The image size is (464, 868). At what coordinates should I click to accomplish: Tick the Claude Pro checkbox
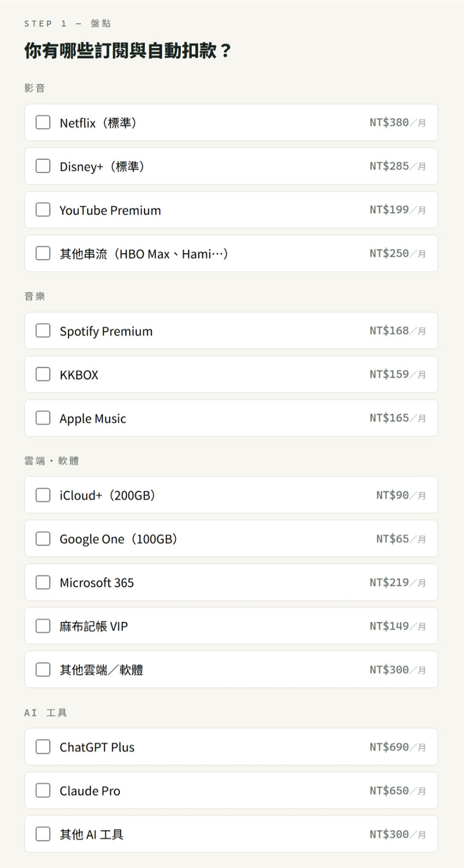pyautogui.click(x=43, y=790)
